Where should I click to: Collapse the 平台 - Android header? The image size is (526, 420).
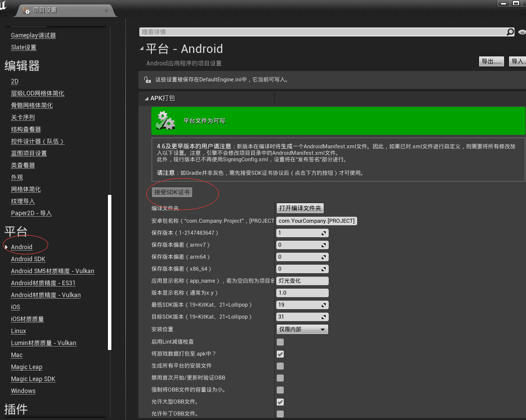[141, 48]
